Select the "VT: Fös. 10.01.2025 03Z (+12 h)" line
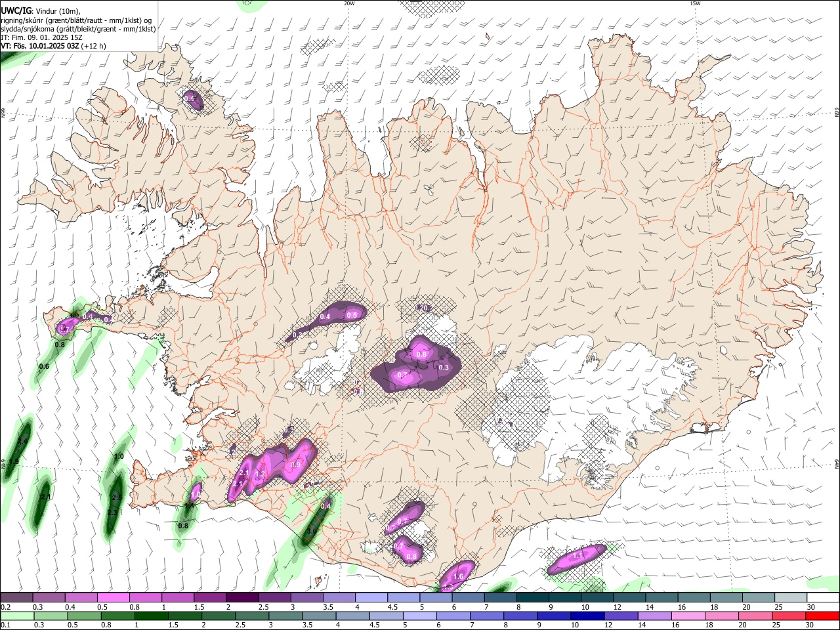Image resolution: width=840 pixels, height=630 pixels. [54, 46]
